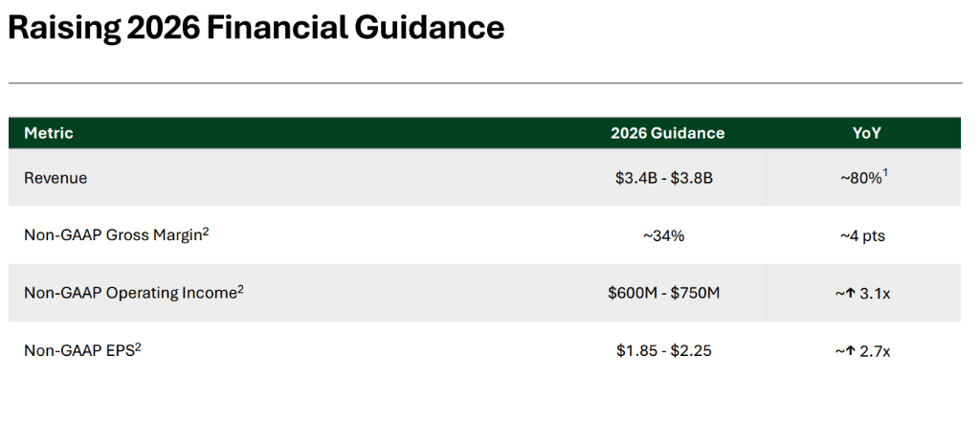Click the "Revenue" row label

coord(56,178)
